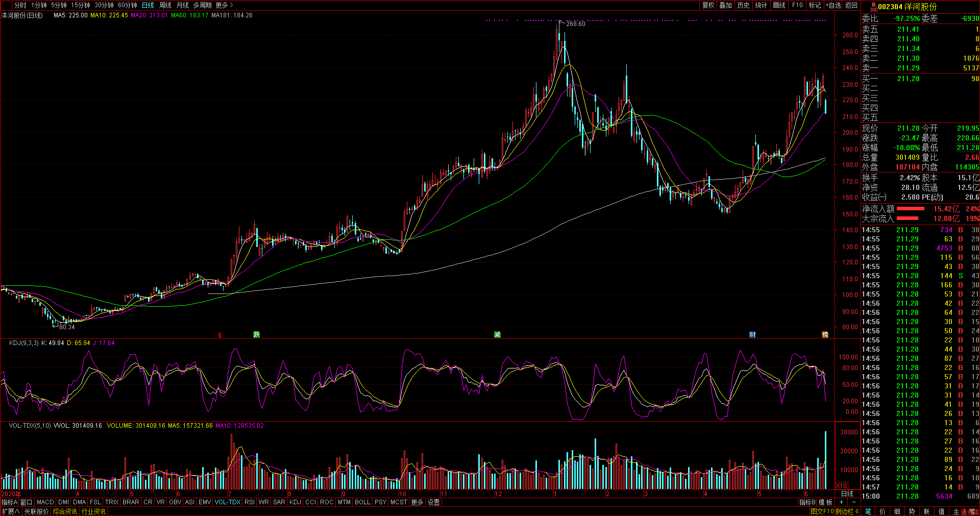The height and width of the screenshot is (516, 980).
Task: Select the OBV indicator
Action: pyautogui.click(x=175, y=502)
